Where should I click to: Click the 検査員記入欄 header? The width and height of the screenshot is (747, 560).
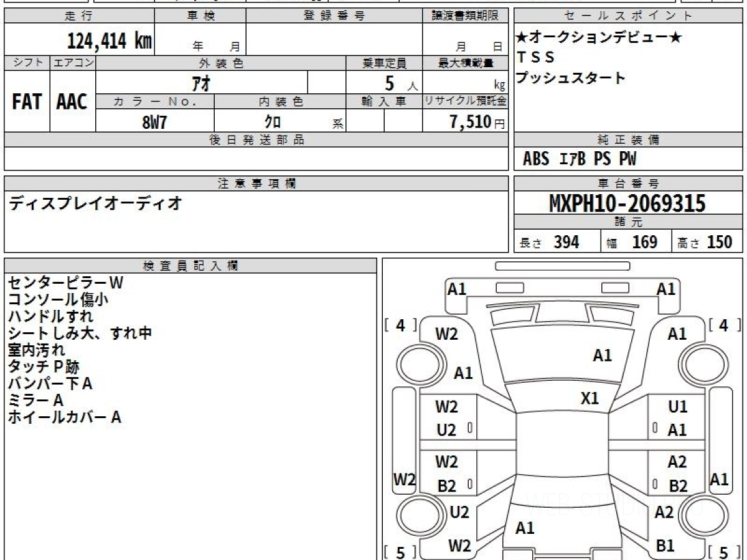point(190,266)
